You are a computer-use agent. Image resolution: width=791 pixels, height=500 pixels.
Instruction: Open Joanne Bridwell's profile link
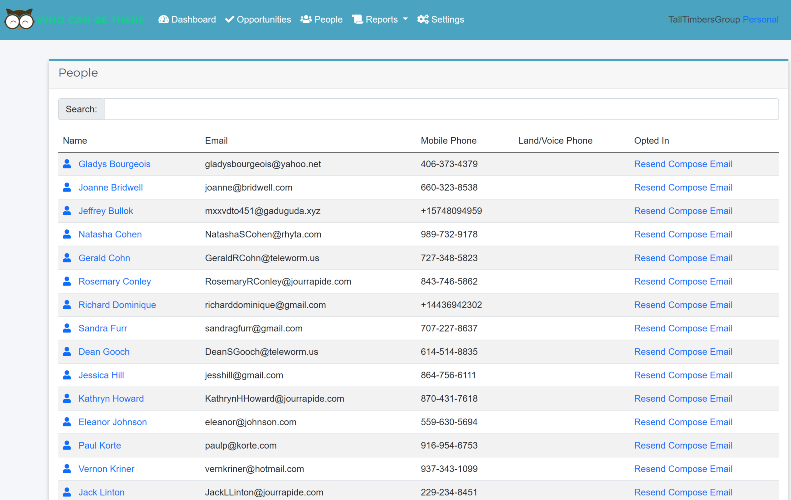(x=110, y=188)
